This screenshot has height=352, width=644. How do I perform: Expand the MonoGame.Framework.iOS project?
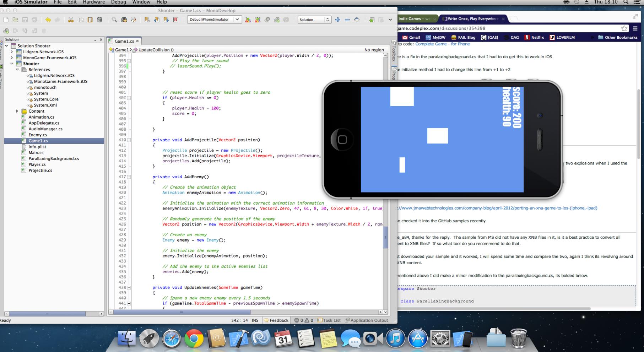[x=12, y=58]
